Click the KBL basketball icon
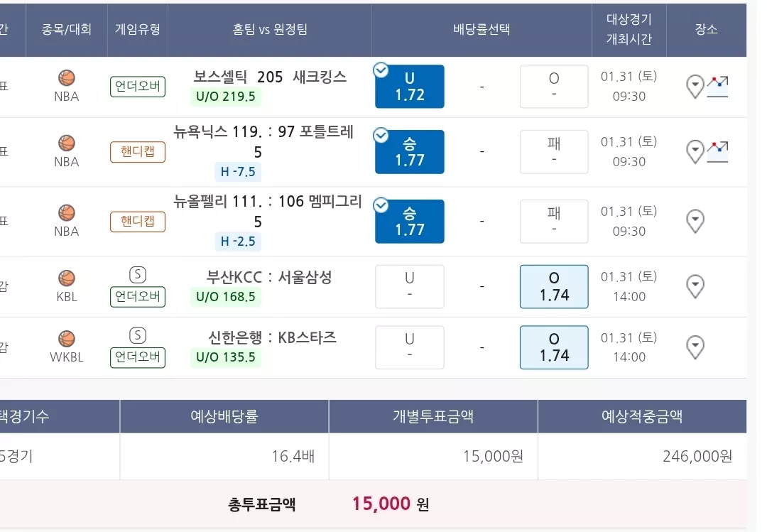The image size is (767, 532). point(67,278)
